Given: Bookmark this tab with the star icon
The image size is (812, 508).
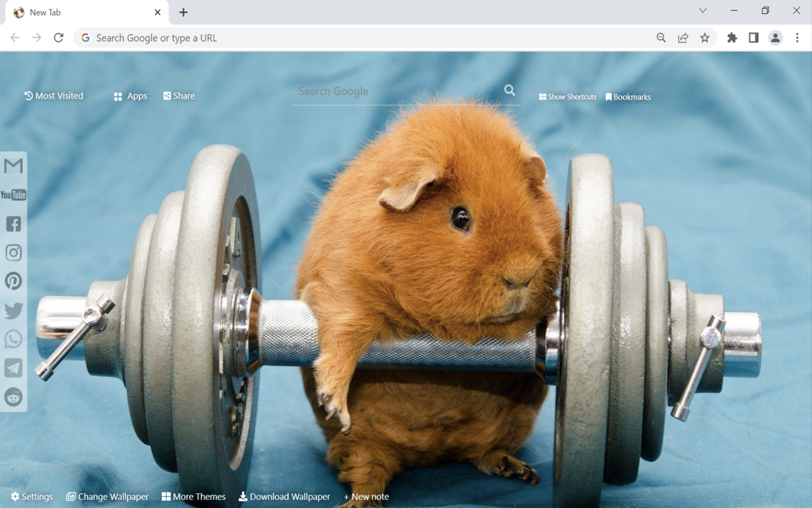Looking at the screenshot, I should 705,38.
